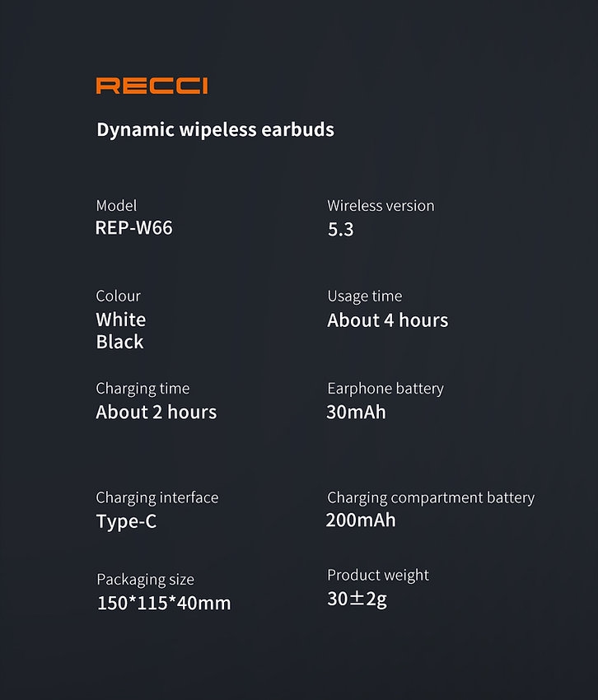Select the Wireless version label
The width and height of the screenshot is (598, 700).
(x=381, y=205)
